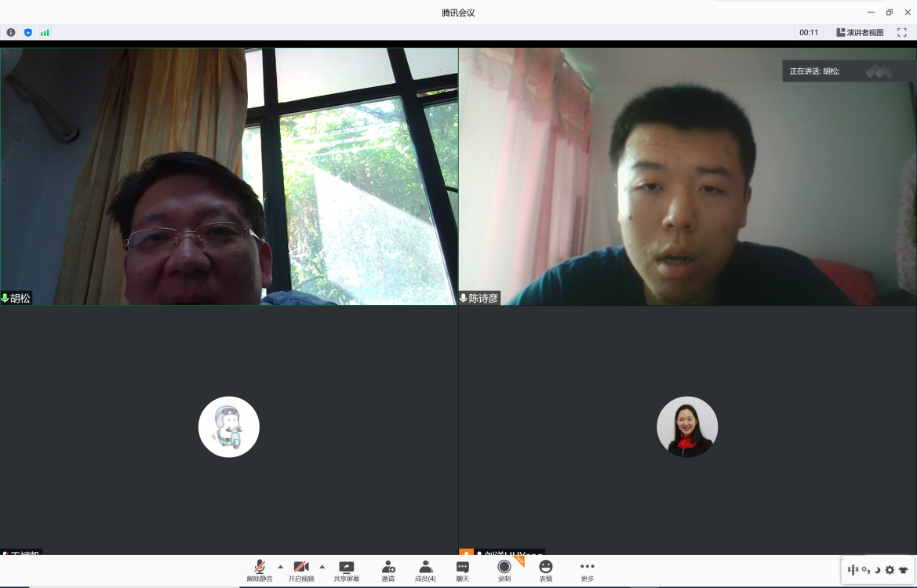Image resolution: width=917 pixels, height=588 pixels.
Task: Toggle input method Chinese mode (中)
Action: (853, 570)
